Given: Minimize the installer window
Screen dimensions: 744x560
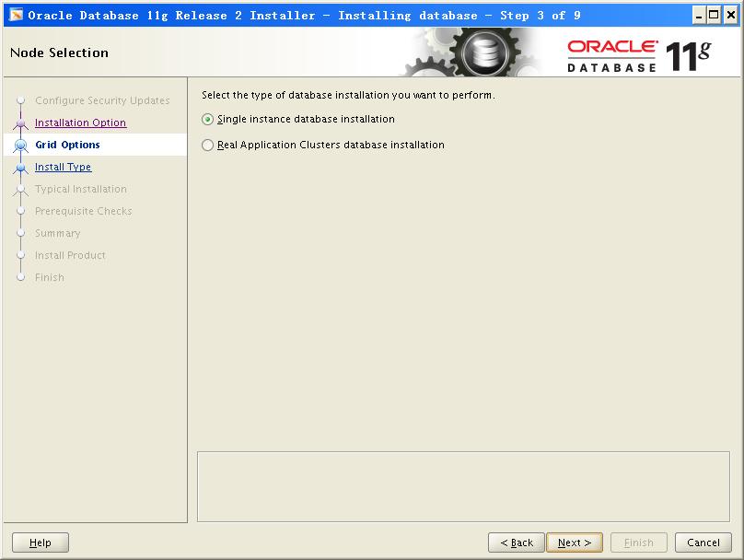Looking at the screenshot, I should [699, 15].
